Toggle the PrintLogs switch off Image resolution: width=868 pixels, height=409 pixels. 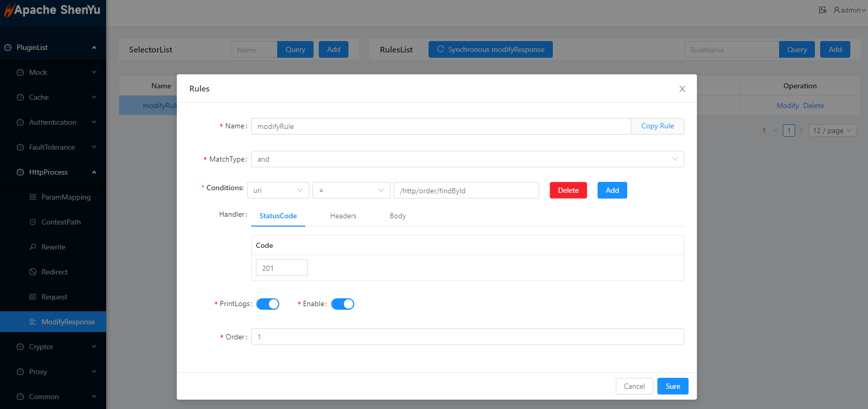click(268, 304)
